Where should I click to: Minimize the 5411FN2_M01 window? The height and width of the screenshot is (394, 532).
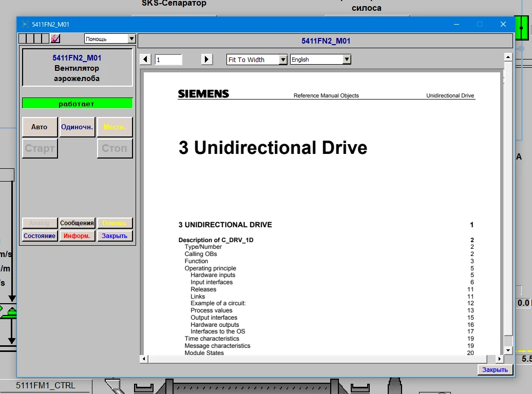(457, 25)
